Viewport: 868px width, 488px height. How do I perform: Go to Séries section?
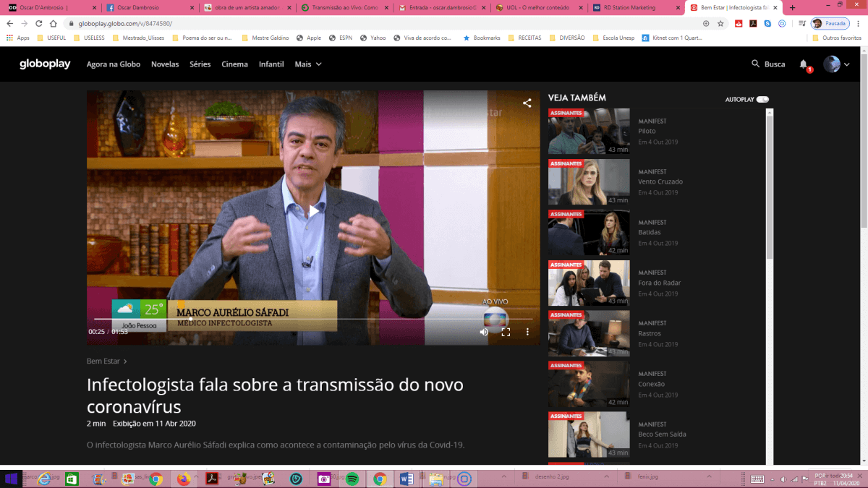(x=200, y=64)
